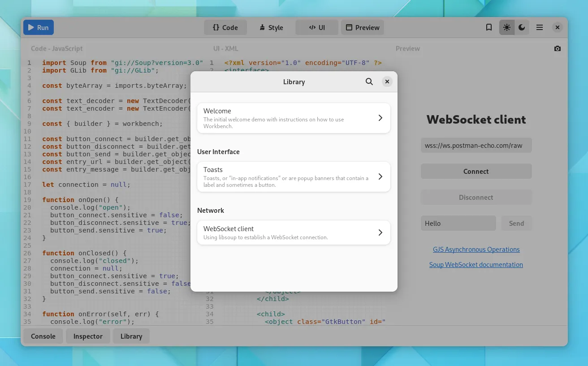Viewport: 588px width, 366px height.
Task: Toggle the Preview panel
Action: tap(363, 27)
